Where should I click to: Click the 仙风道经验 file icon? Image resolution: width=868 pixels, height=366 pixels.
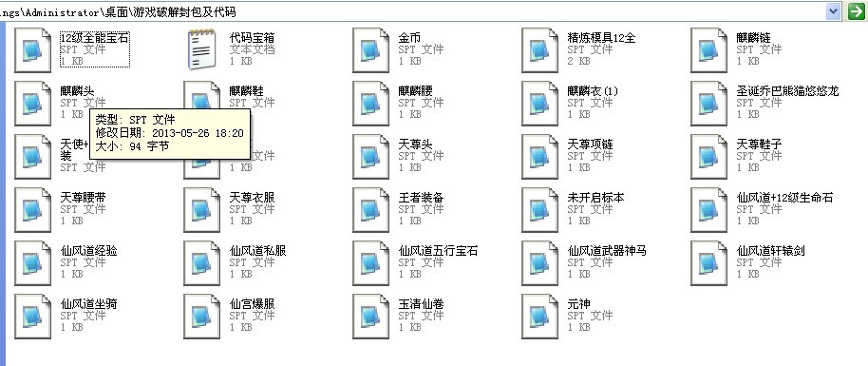[x=32, y=263]
